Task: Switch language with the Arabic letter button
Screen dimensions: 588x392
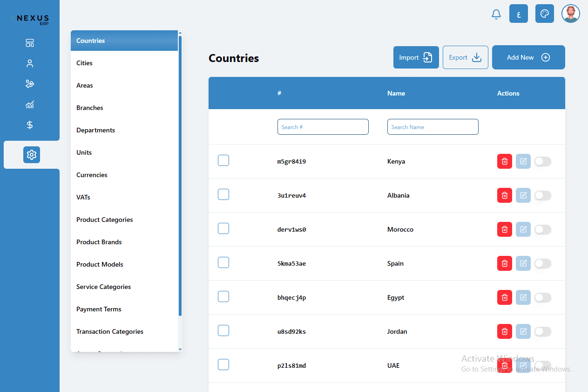Action: pyautogui.click(x=519, y=14)
